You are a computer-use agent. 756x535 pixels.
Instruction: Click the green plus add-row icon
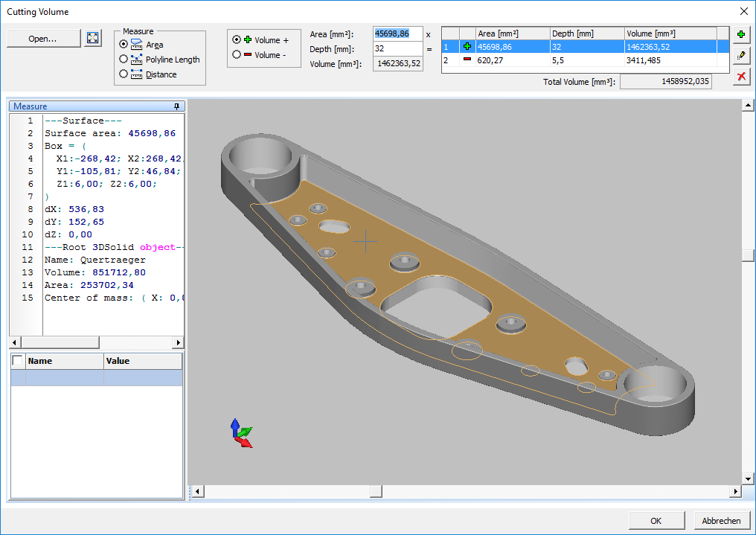pos(741,35)
